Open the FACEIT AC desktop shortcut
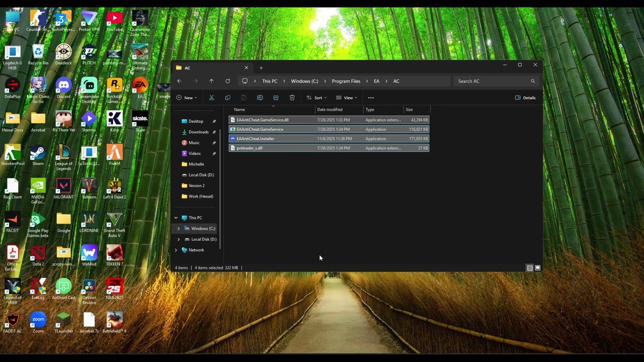The height and width of the screenshot is (362, 644). point(12,323)
